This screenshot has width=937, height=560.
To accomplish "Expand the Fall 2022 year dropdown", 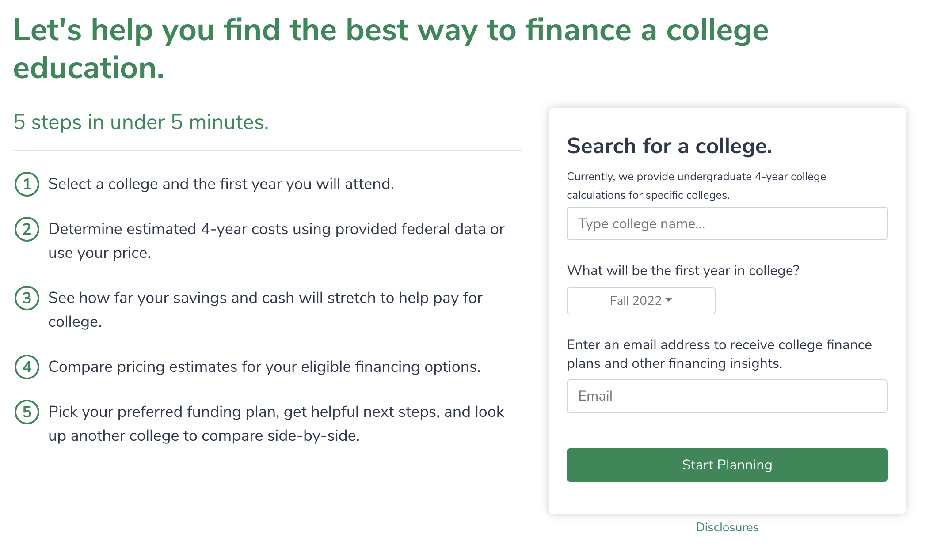I will (x=641, y=301).
